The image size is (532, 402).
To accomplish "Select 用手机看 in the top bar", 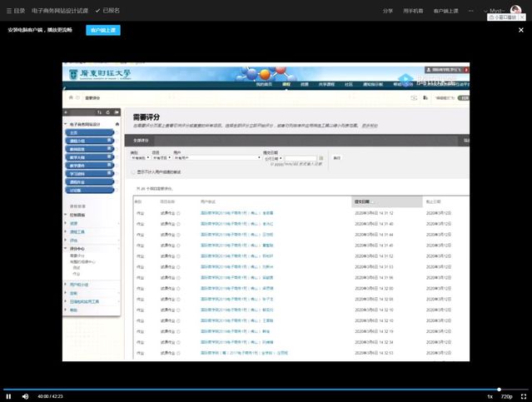I will (x=413, y=10).
